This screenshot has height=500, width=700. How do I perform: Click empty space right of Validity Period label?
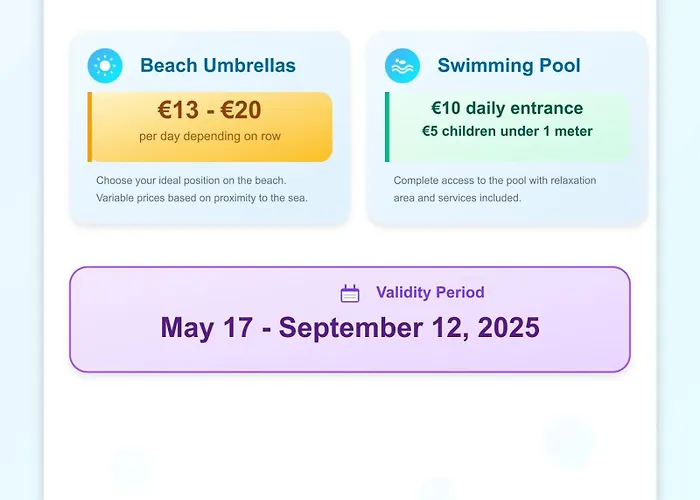[x=560, y=293]
